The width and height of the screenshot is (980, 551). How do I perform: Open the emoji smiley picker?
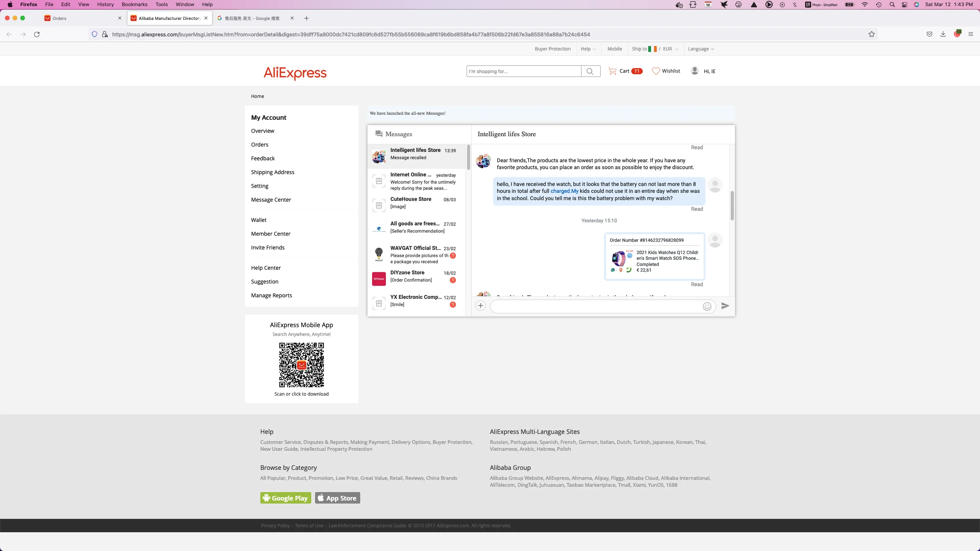tap(707, 306)
